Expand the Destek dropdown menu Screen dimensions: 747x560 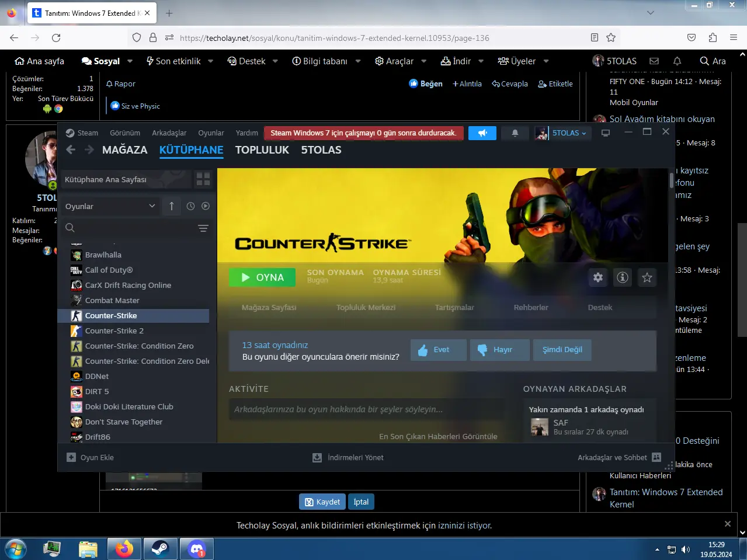pyautogui.click(x=275, y=61)
